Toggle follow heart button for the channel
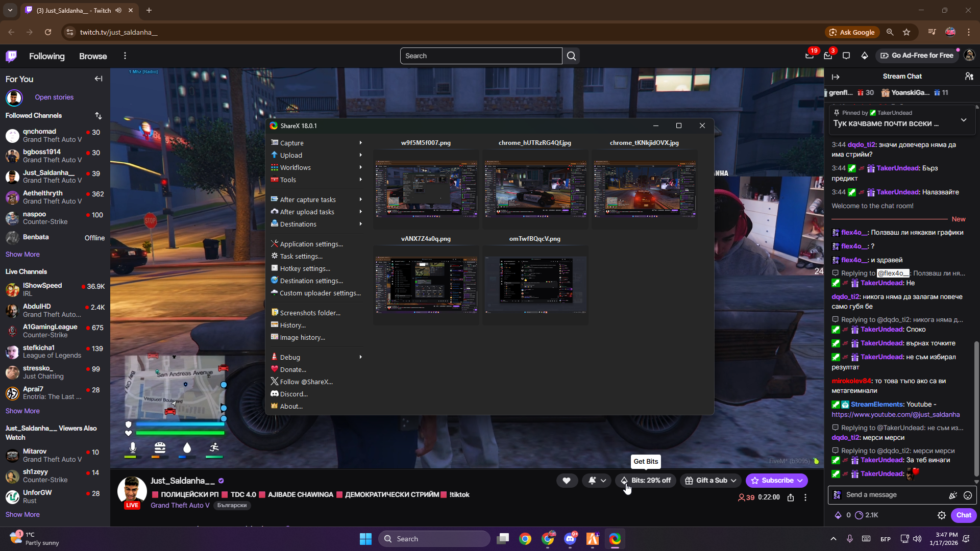 click(566, 481)
